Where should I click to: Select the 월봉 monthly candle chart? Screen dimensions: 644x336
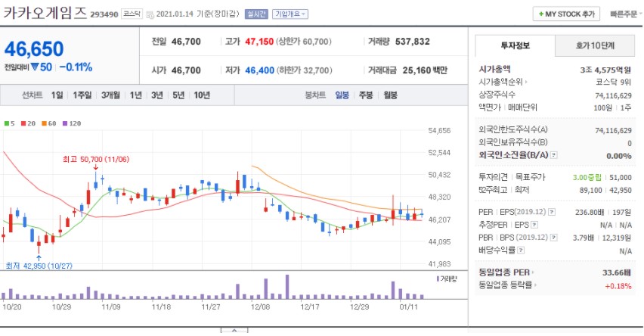[x=390, y=95]
